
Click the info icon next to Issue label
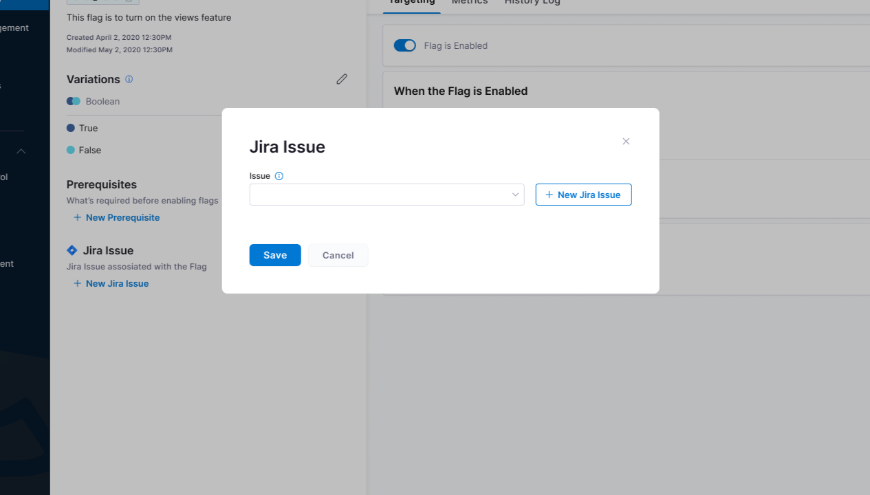(x=279, y=176)
